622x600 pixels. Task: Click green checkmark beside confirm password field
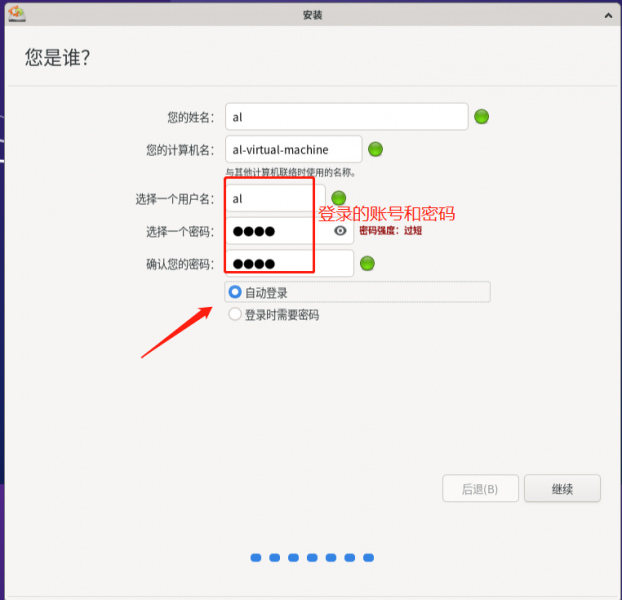coord(367,264)
